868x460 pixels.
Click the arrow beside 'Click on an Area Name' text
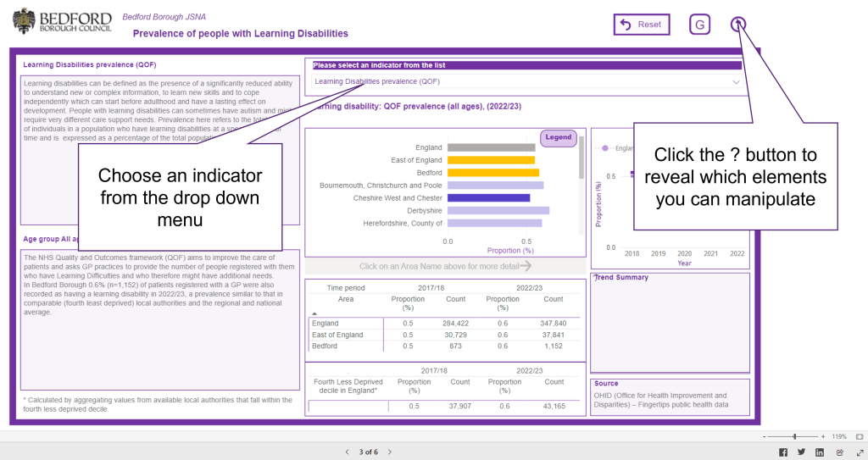click(526, 266)
